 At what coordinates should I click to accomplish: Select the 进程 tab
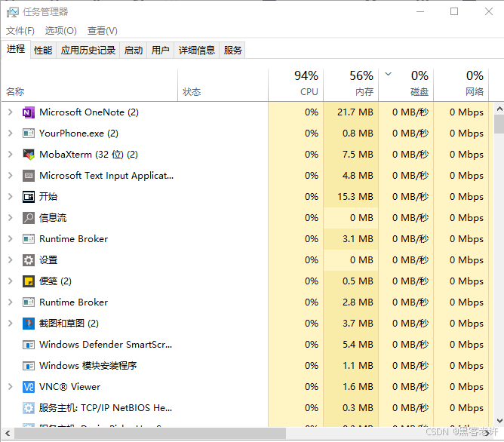point(16,49)
